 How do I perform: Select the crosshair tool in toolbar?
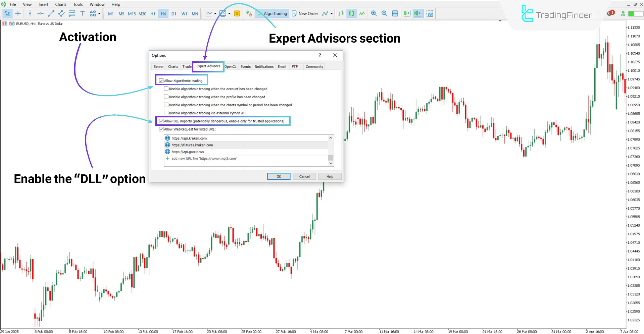18,13
